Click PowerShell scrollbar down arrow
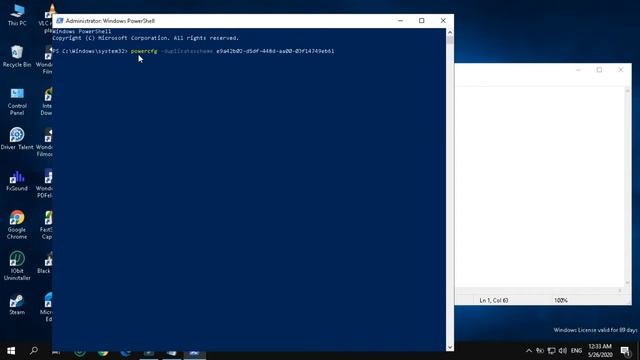640x360 pixels. [x=450, y=347]
